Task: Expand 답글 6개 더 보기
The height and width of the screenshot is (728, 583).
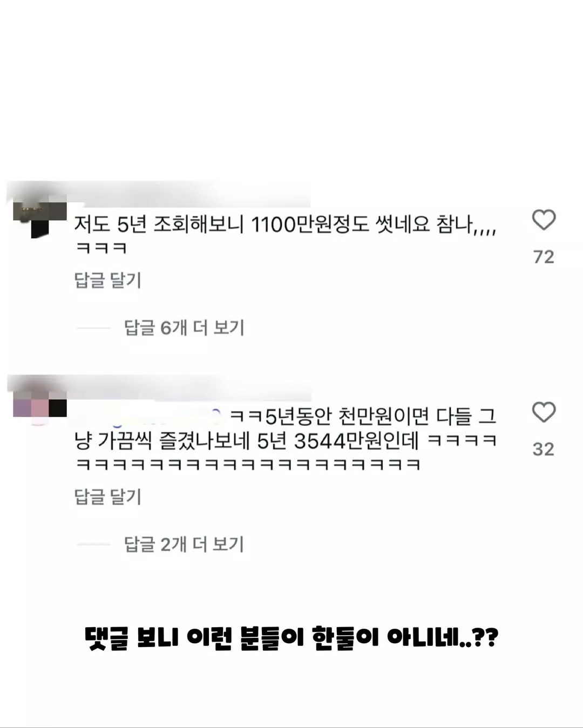Action: [184, 328]
